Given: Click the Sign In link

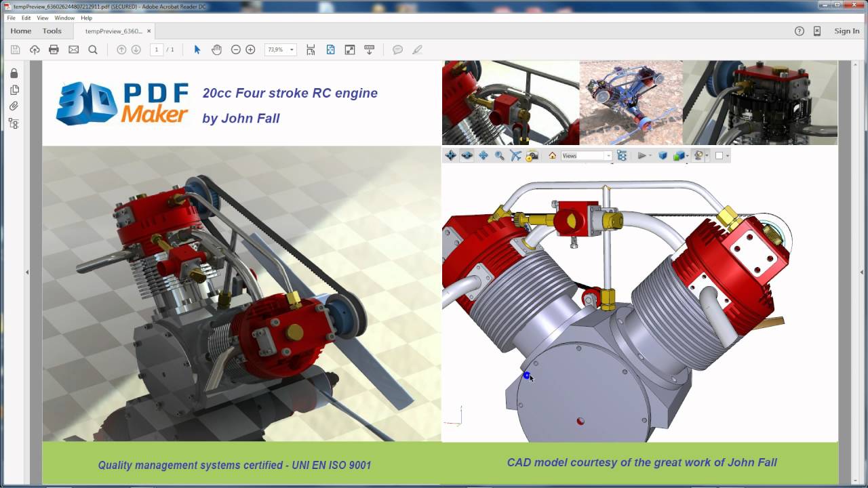Looking at the screenshot, I should pos(846,30).
